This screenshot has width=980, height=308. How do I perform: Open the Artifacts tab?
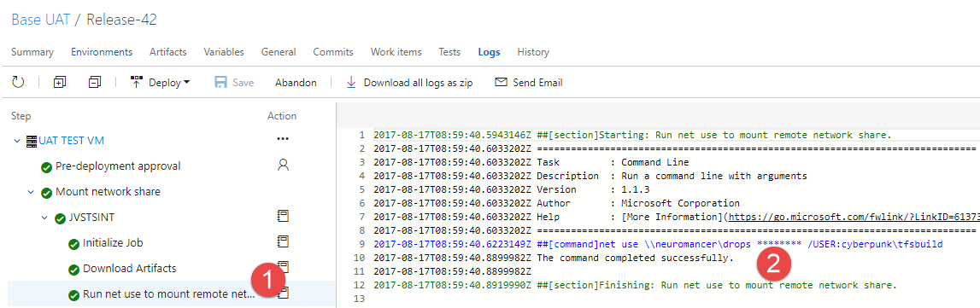pos(168,52)
